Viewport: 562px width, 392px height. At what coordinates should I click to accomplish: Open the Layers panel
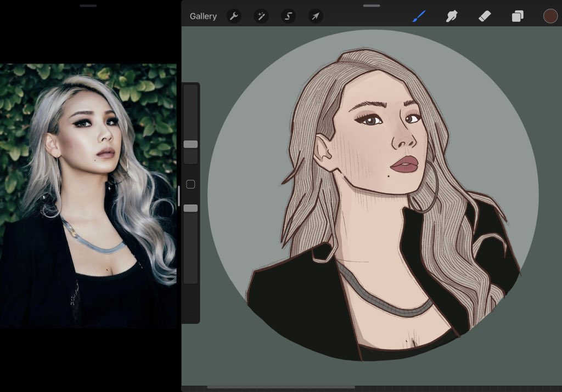click(518, 16)
